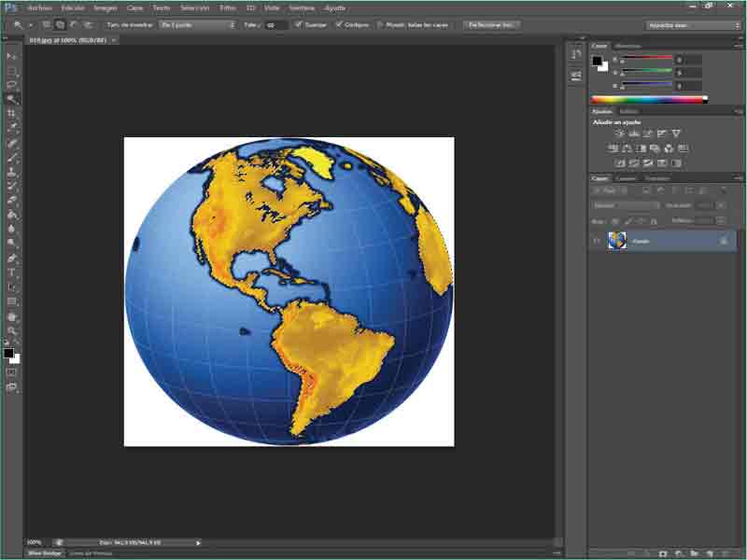Open the Filtro menu
747x560 pixels.
pyautogui.click(x=228, y=7)
